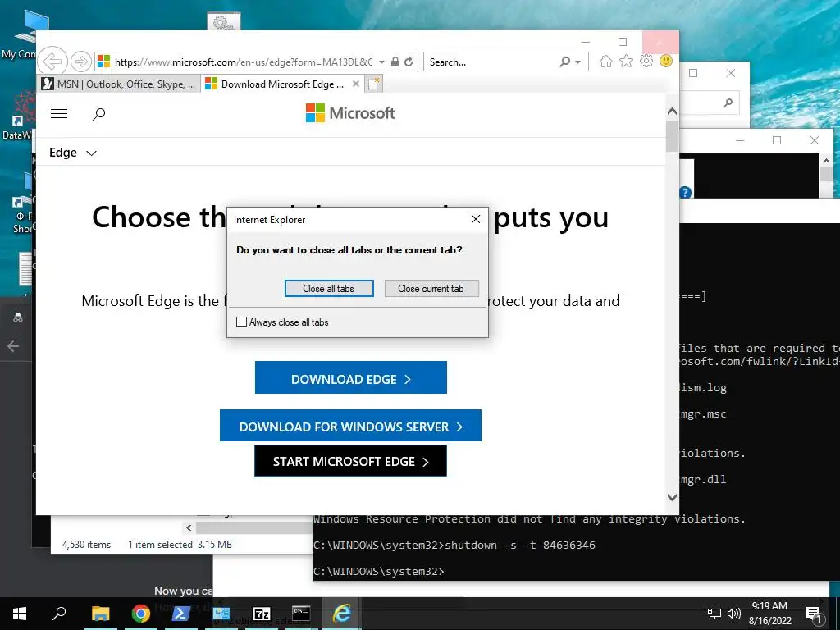
Task: Open search provider dropdown arrow
Action: [x=578, y=62]
